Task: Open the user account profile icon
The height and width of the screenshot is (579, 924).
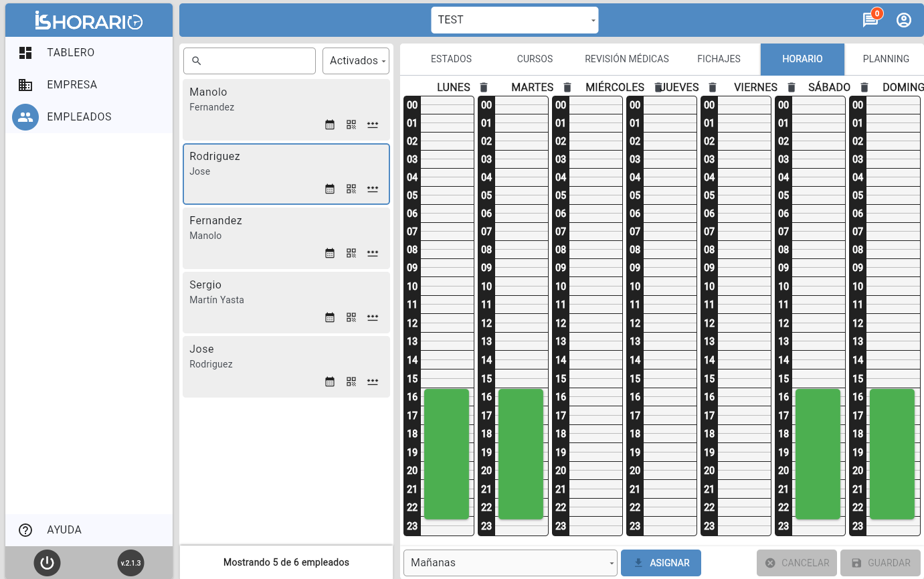Action: [904, 20]
